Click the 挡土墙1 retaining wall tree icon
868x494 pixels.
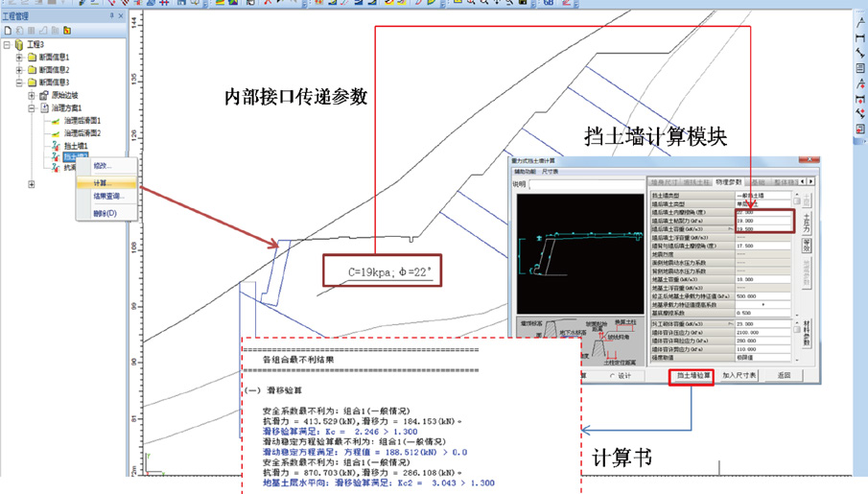pos(57,145)
